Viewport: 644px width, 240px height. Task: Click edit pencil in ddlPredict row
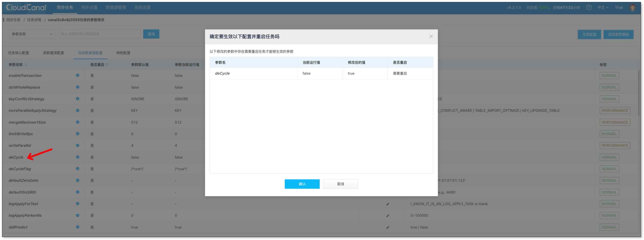pos(388,227)
